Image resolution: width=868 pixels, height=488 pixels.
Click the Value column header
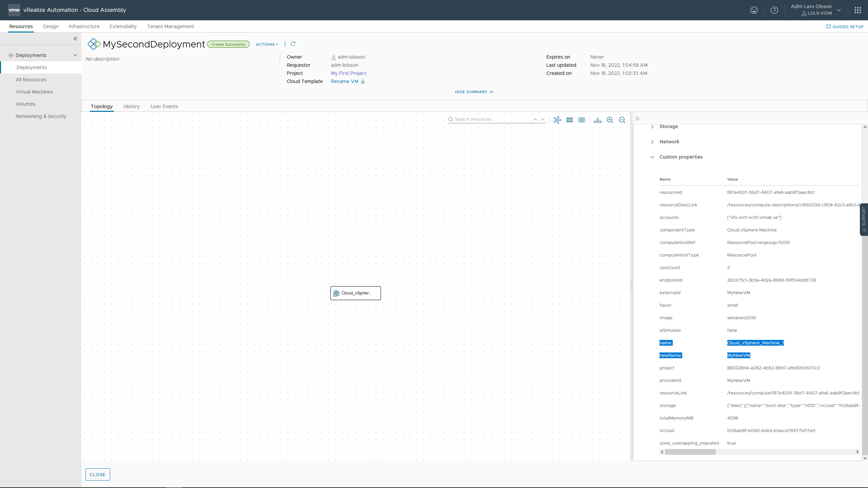732,179
